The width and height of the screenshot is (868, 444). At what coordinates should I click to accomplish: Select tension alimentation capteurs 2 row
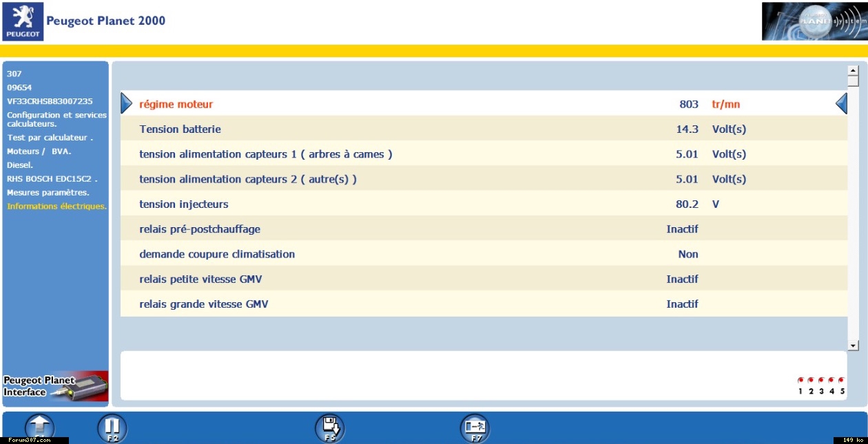[484, 179]
